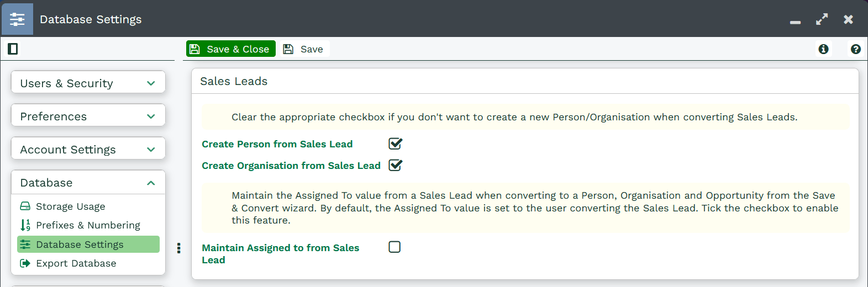Collapse the Database section
Image resolution: width=868 pixels, height=287 pixels.
tap(88, 183)
